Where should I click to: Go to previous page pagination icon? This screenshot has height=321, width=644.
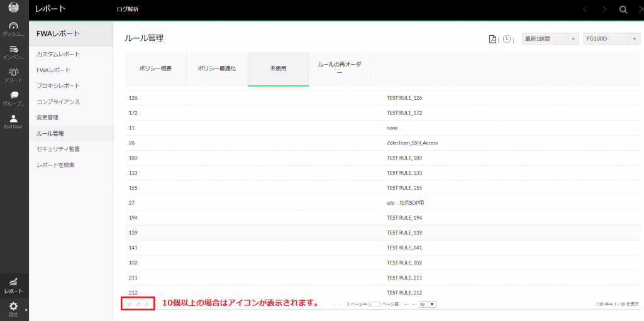pos(340,304)
